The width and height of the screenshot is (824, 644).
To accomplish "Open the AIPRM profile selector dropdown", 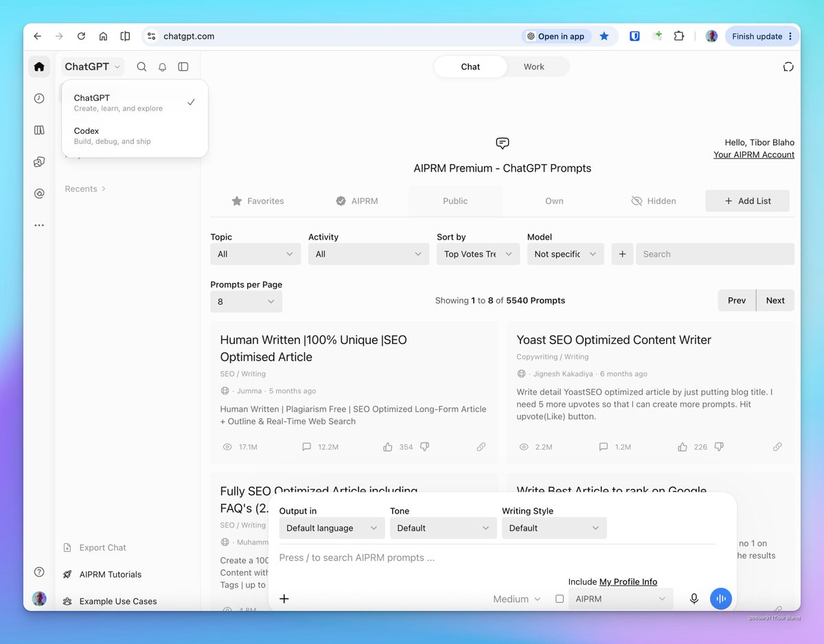I will click(x=621, y=599).
